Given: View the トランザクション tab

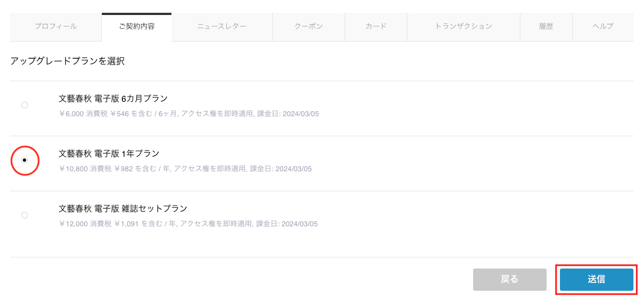Looking at the screenshot, I should [x=463, y=27].
